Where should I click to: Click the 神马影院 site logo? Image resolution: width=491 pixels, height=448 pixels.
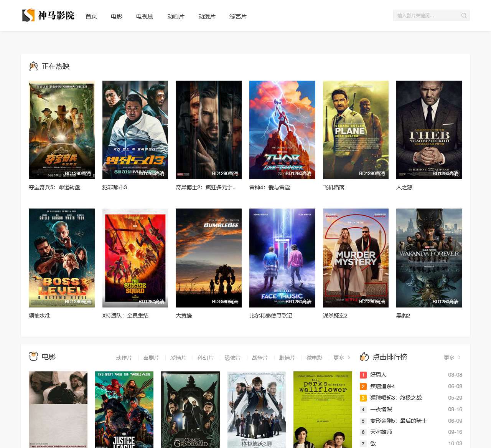coord(48,15)
